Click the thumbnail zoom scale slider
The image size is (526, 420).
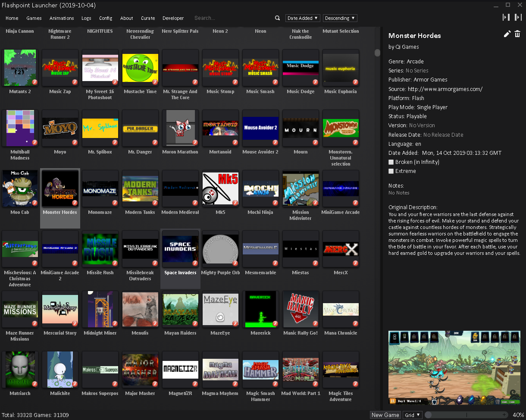click(x=466, y=415)
